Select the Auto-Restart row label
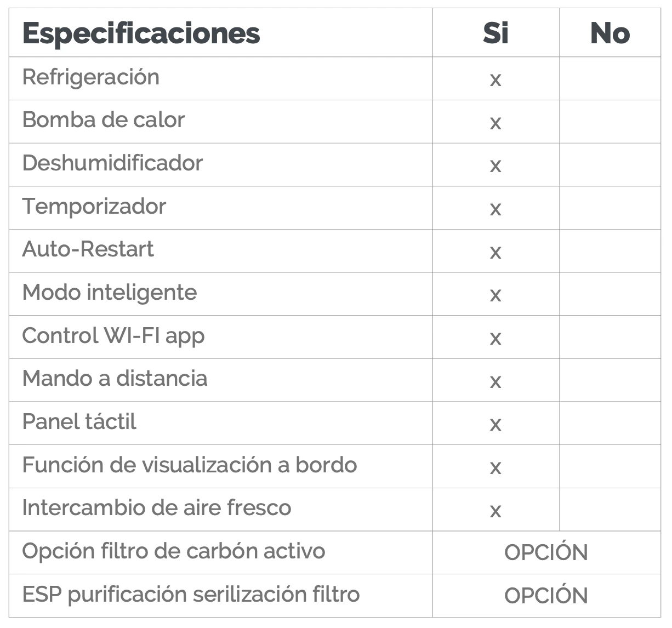The height and width of the screenshot is (628, 672). point(88,249)
